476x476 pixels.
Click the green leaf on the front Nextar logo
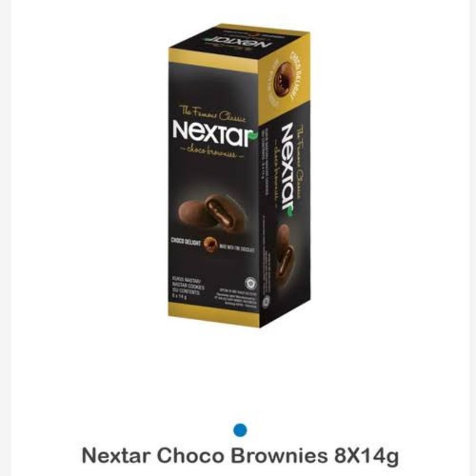pyautogui.click(x=253, y=136)
